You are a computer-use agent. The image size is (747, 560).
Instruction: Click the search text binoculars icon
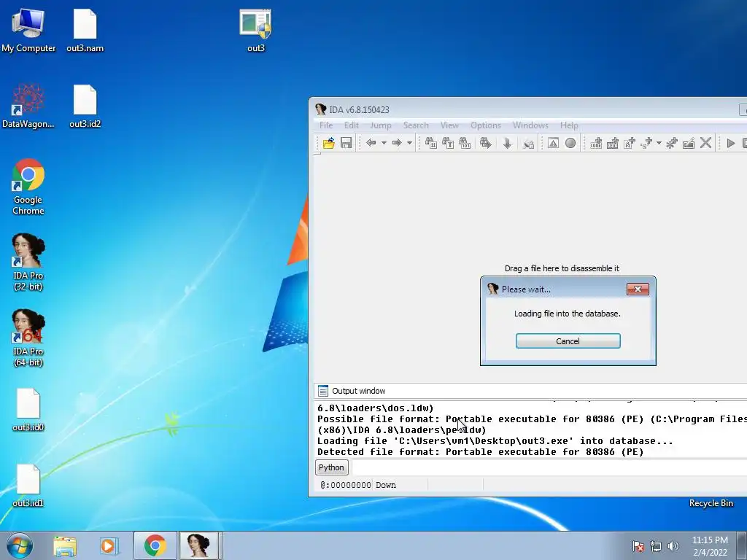coord(448,143)
